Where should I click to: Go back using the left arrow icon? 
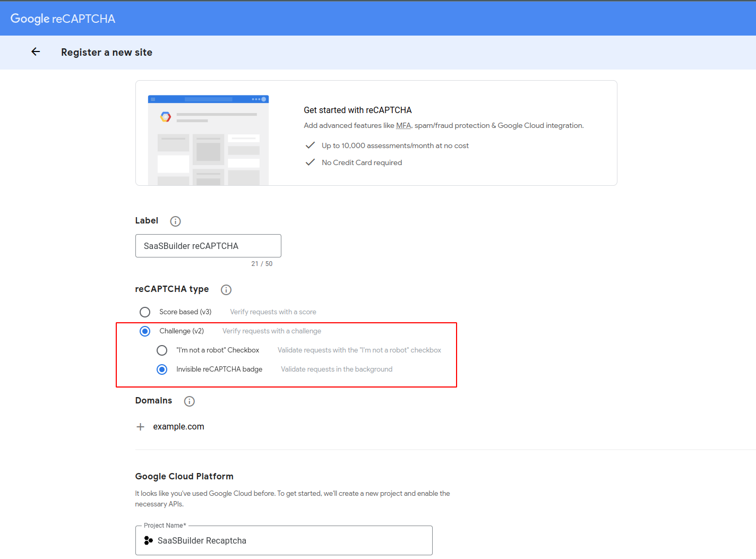pos(36,51)
